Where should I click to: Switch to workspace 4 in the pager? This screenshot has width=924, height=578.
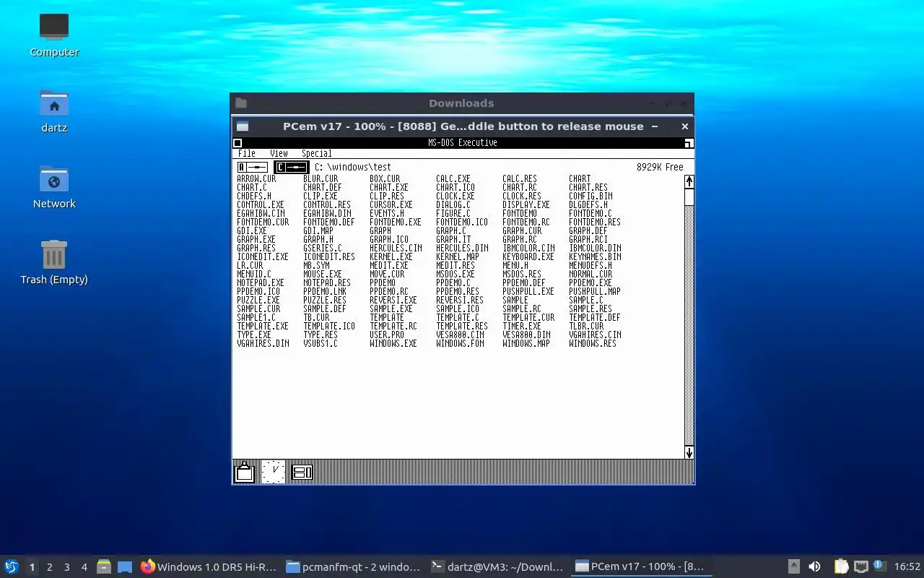coord(84,567)
